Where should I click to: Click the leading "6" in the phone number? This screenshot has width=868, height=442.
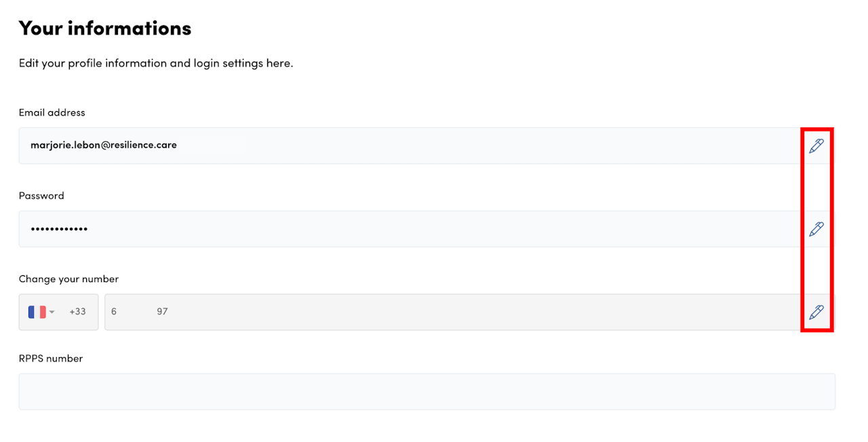(x=114, y=312)
